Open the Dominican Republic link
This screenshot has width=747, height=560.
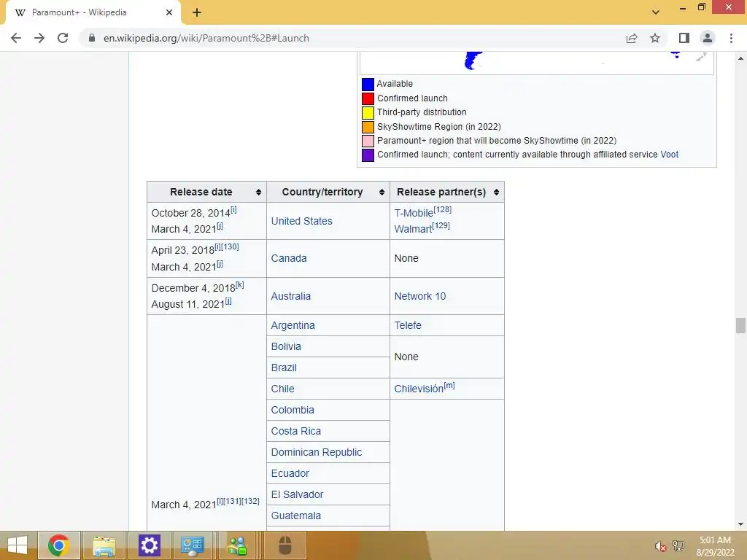click(x=317, y=452)
